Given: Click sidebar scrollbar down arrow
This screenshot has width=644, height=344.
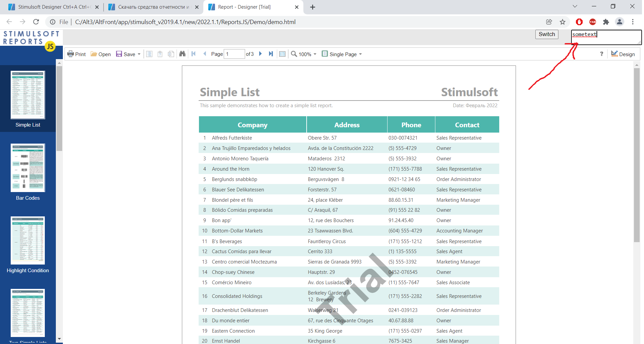Looking at the screenshot, I should pyautogui.click(x=59, y=339).
